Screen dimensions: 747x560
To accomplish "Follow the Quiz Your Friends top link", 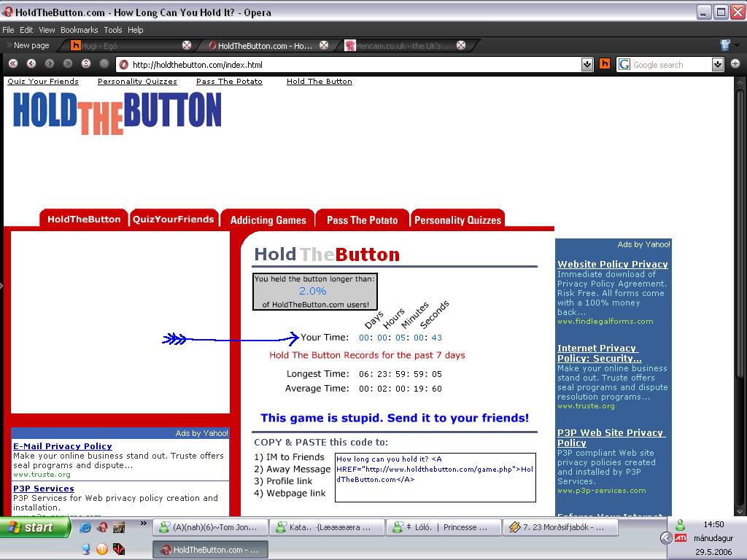I will [x=43, y=82].
